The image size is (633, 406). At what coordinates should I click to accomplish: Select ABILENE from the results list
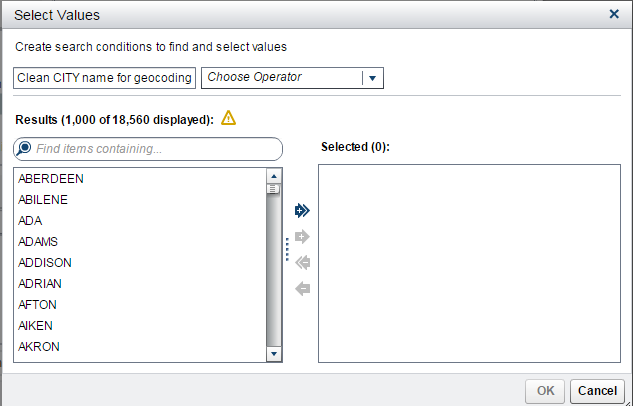click(x=43, y=200)
